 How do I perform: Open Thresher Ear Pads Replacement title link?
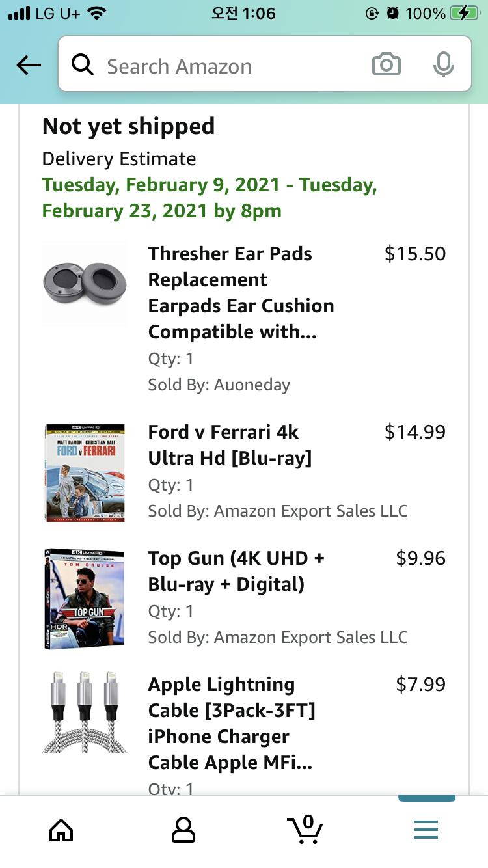pyautogui.click(x=241, y=293)
